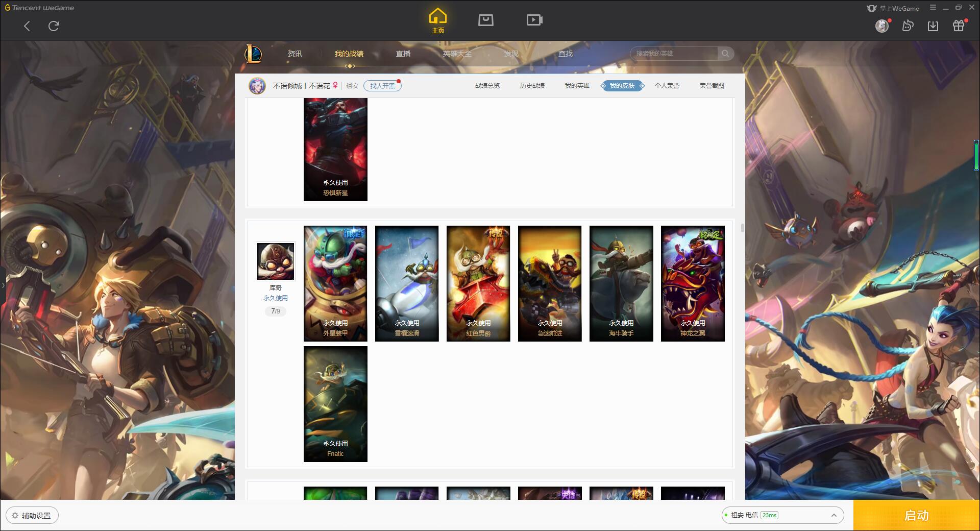
Task: Open the 神龙之翼 skin card
Action: [x=693, y=283]
